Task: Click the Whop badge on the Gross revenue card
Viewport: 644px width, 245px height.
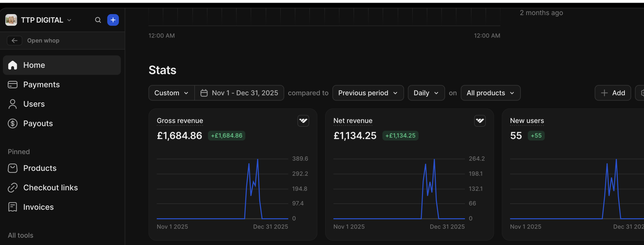Action: (303, 121)
